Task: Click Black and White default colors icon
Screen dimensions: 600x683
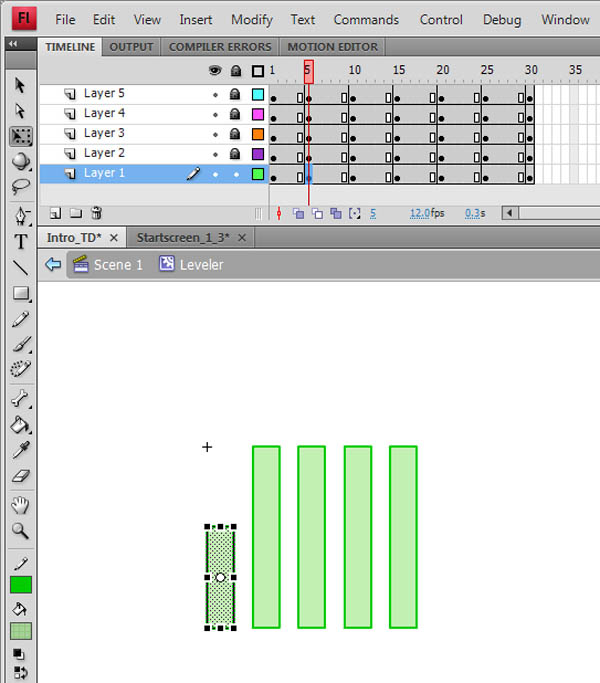Action: coord(19,654)
